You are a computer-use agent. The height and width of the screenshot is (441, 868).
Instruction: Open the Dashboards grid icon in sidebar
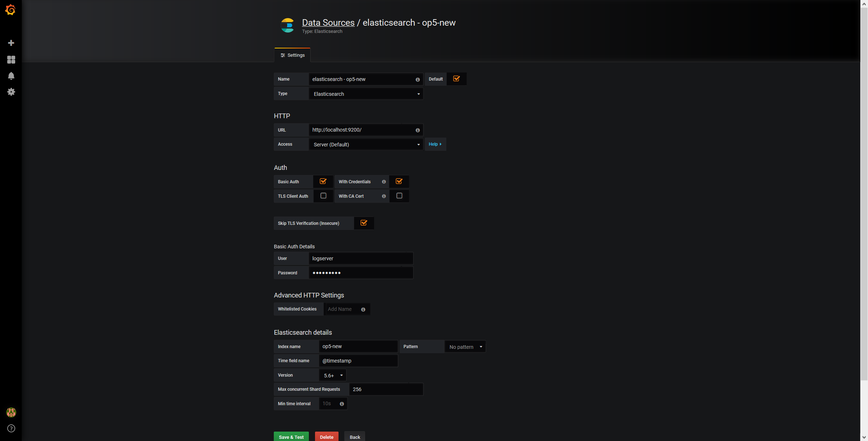[x=11, y=60]
